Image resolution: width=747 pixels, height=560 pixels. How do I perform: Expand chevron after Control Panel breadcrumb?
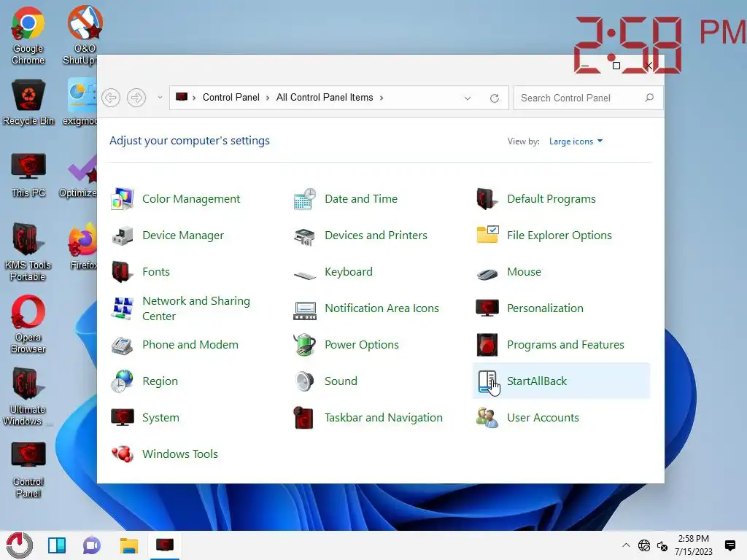tap(268, 98)
